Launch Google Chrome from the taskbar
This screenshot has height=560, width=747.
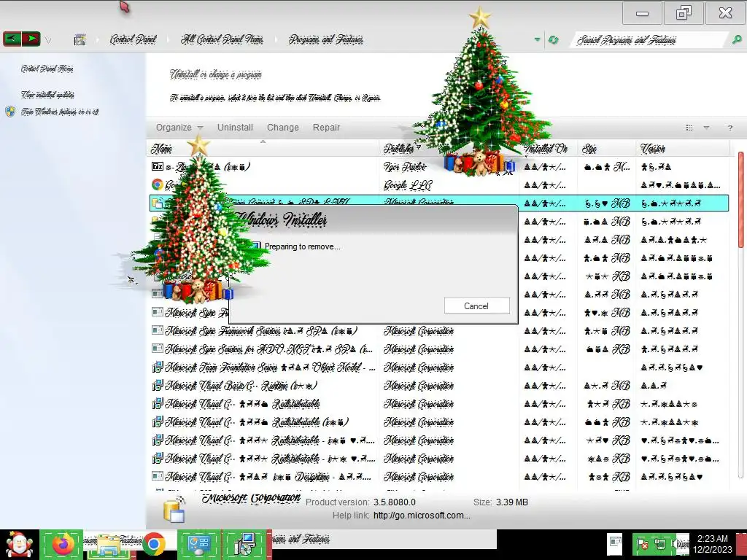[x=153, y=544]
